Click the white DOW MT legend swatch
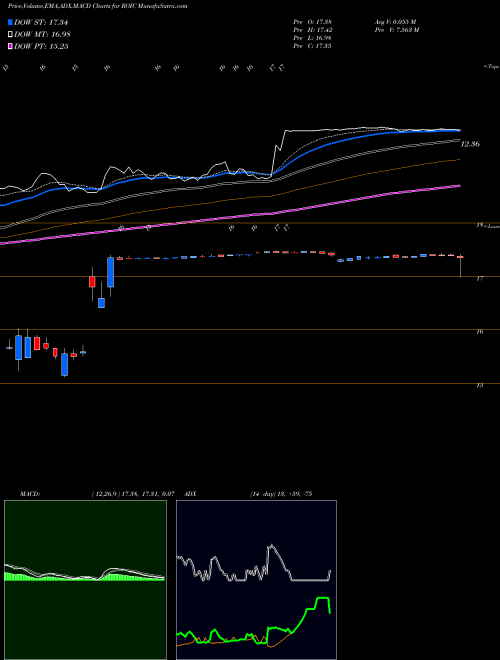The width and height of the screenshot is (500, 660). tap(11, 35)
